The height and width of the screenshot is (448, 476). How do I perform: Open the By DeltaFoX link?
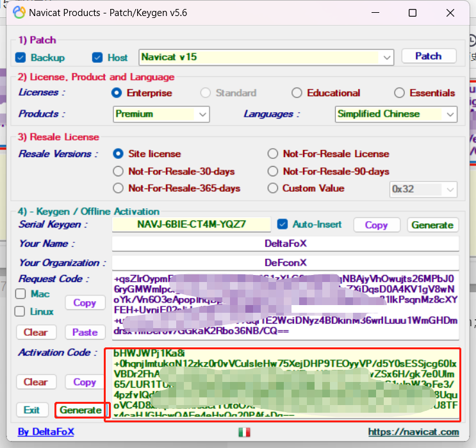45,432
